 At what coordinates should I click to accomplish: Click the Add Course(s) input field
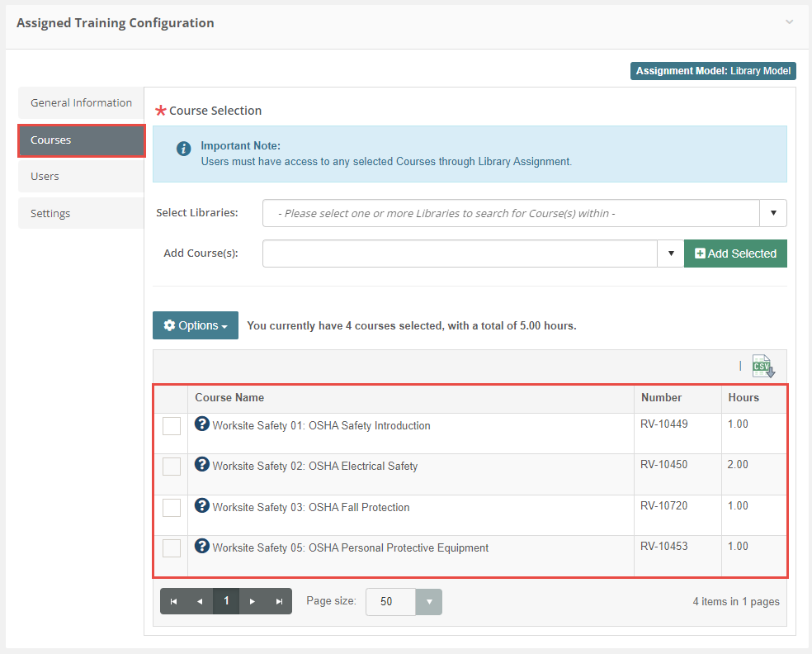click(460, 254)
